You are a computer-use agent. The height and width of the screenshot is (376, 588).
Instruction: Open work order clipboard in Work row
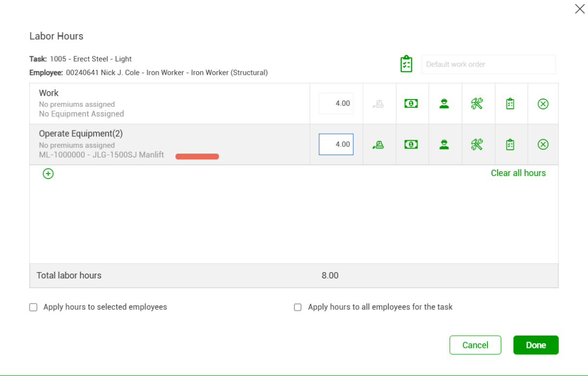pos(510,104)
